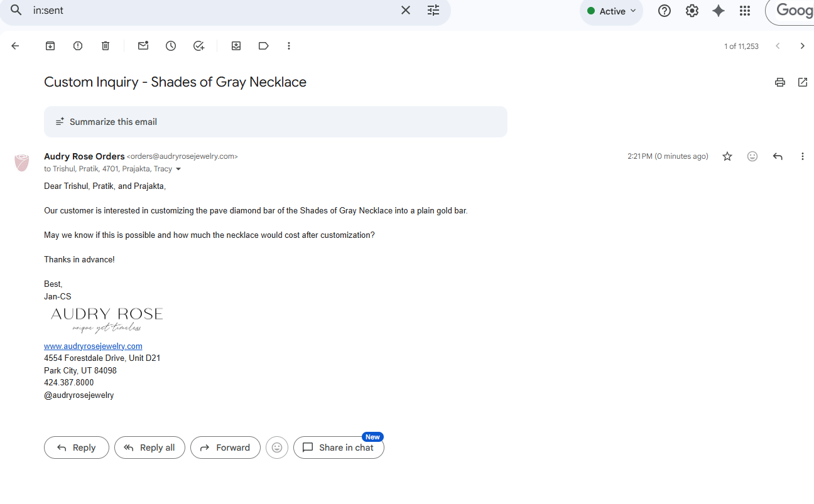The height and width of the screenshot is (504, 814).
Task: Open the Active status dropdown
Action: point(611,11)
